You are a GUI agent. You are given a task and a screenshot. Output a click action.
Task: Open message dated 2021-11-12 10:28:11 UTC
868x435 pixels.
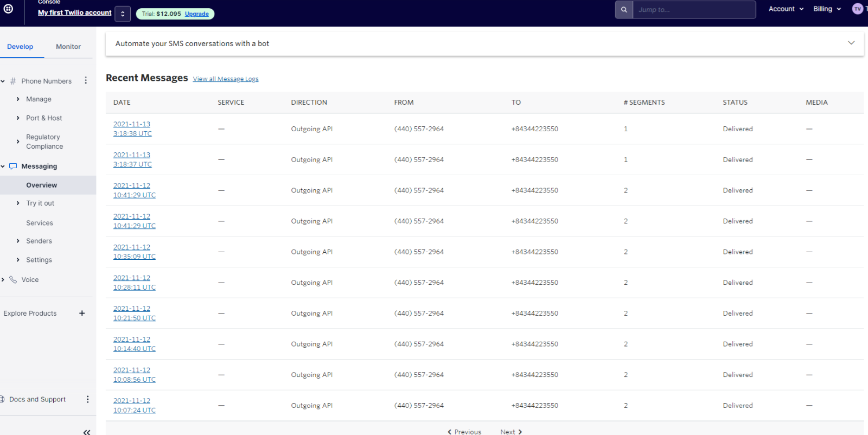134,283
